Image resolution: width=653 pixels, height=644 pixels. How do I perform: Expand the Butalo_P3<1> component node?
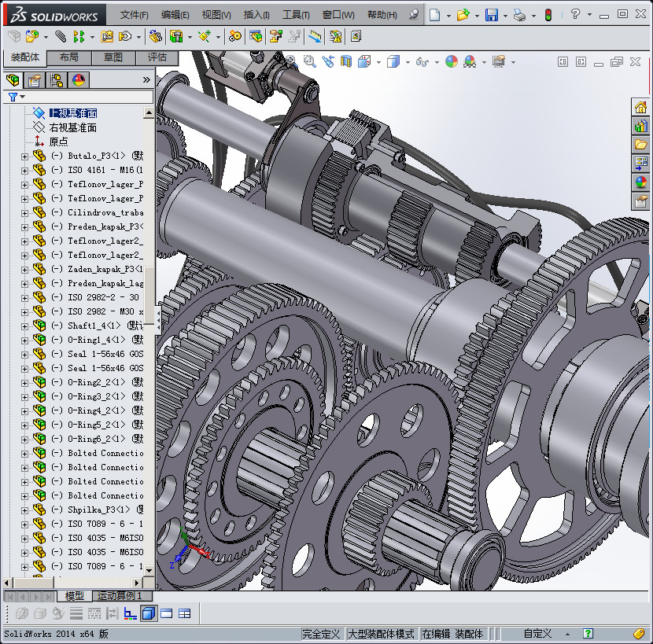24,156
